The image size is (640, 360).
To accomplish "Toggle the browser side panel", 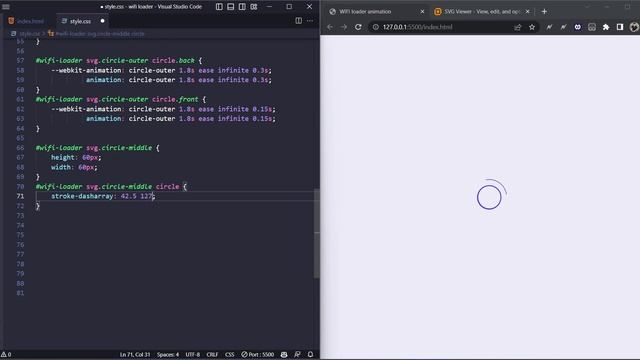I will point(620,27).
